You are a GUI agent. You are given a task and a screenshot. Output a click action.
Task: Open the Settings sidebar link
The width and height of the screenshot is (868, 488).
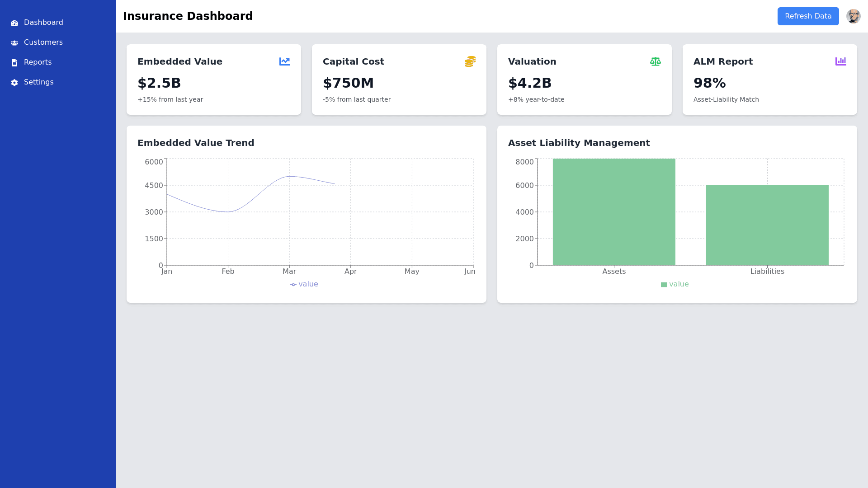[38, 82]
